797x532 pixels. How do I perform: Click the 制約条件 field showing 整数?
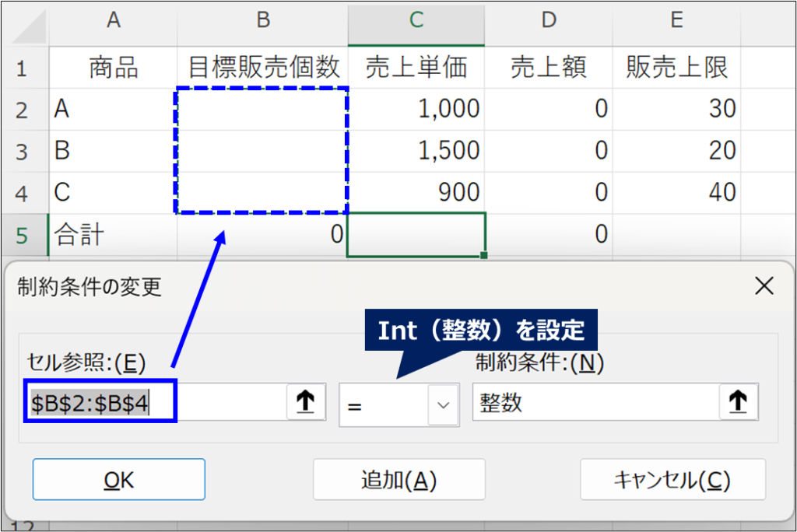click(x=595, y=402)
